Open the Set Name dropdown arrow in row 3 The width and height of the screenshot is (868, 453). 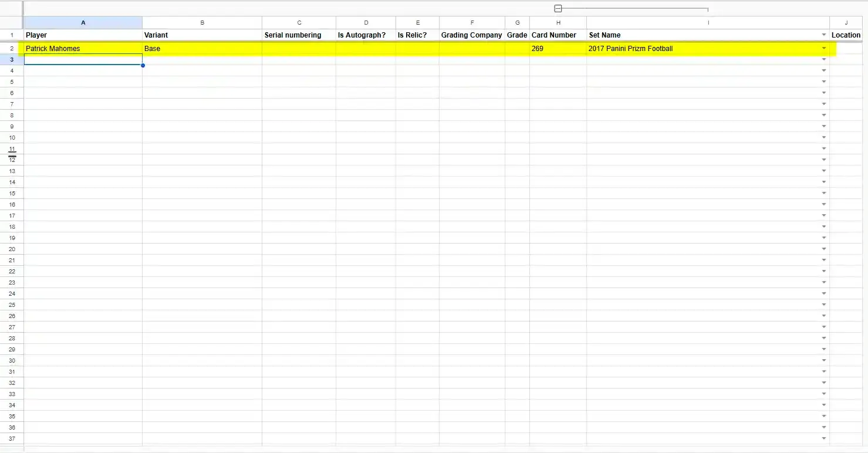pyautogui.click(x=824, y=59)
